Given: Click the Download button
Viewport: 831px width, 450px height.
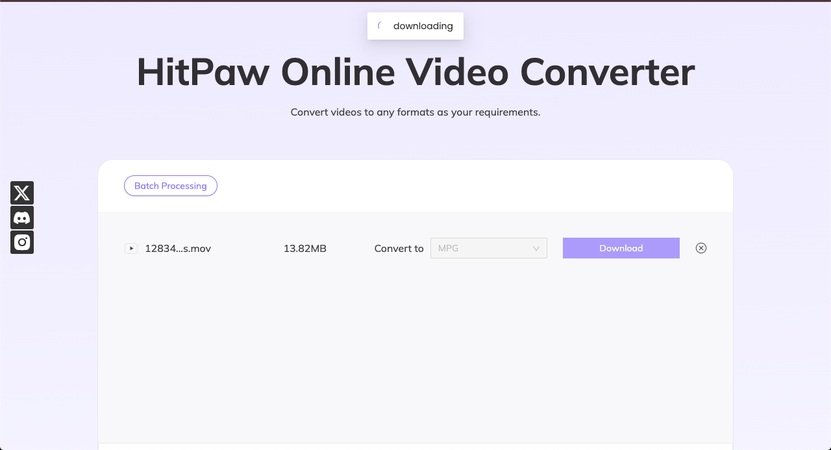Looking at the screenshot, I should (x=621, y=248).
